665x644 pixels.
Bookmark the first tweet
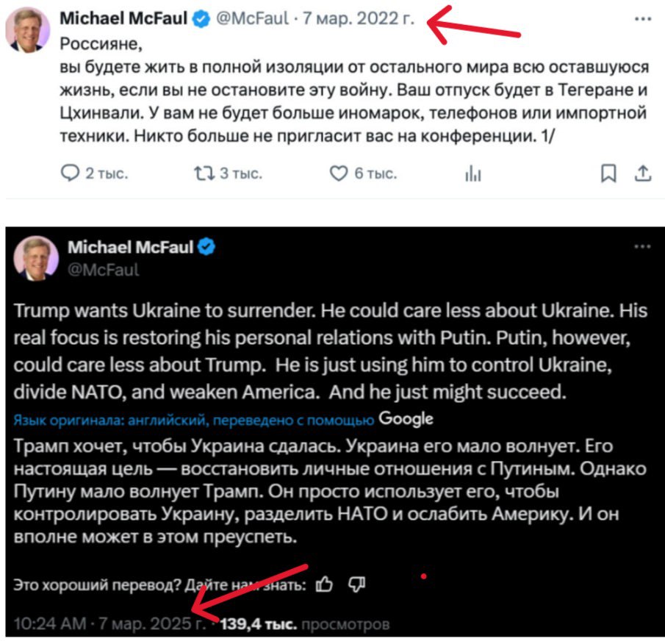(x=608, y=173)
